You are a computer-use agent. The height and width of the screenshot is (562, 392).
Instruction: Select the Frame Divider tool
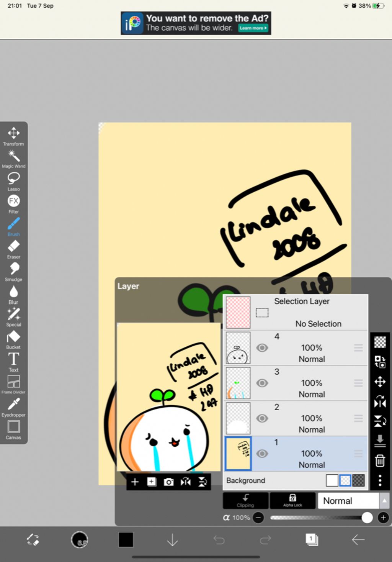13,385
